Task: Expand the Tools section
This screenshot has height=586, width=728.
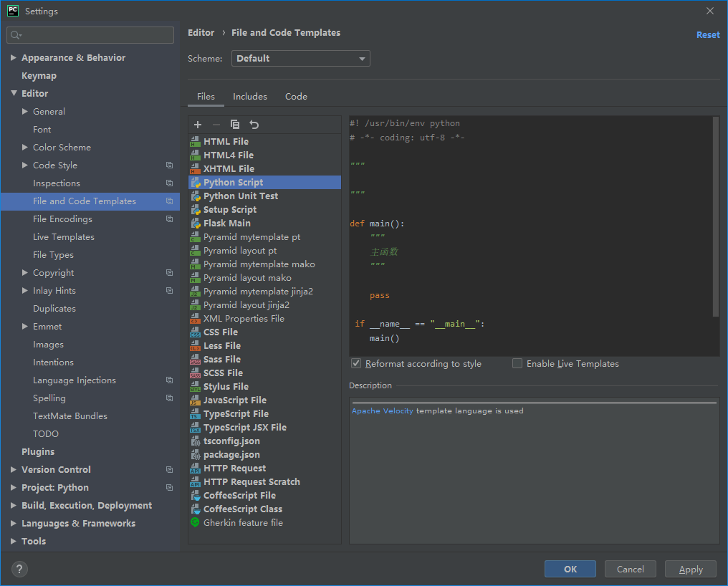Action: (14, 541)
